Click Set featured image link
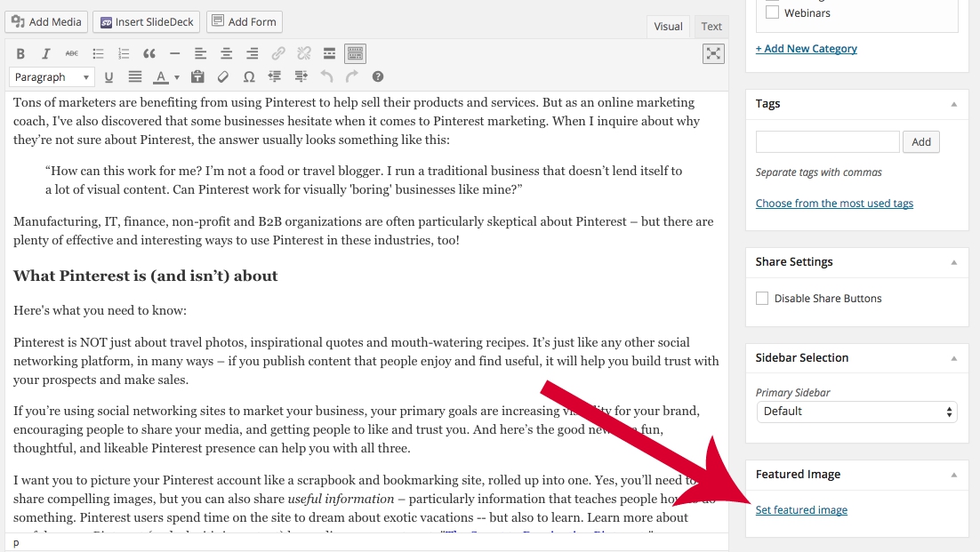 [801, 510]
